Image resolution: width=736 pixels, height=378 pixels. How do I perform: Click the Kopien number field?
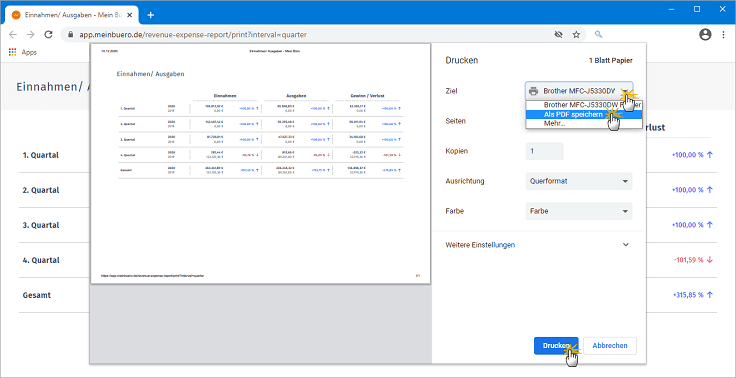[x=544, y=151]
